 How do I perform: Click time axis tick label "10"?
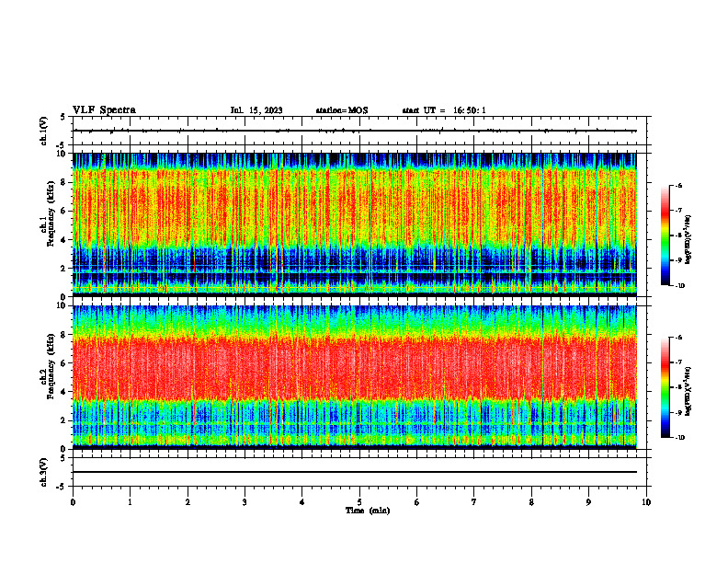[x=646, y=502]
